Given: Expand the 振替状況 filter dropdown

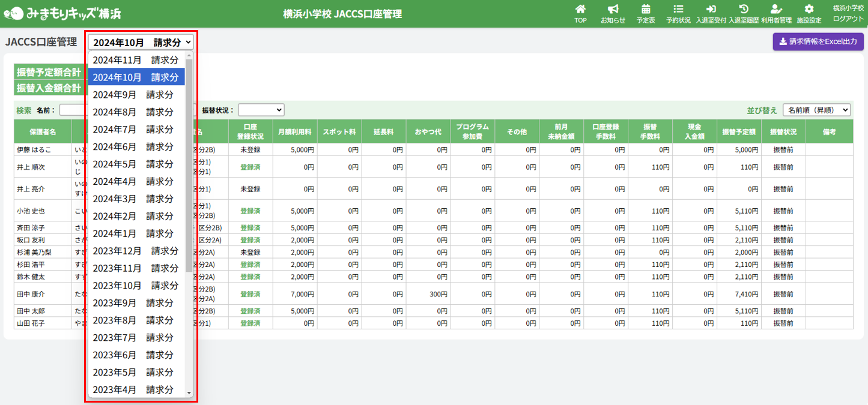Looking at the screenshot, I should 261,110.
